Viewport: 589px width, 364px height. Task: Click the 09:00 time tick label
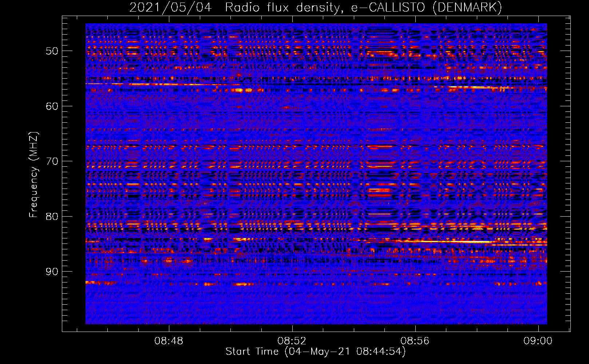pos(538,341)
